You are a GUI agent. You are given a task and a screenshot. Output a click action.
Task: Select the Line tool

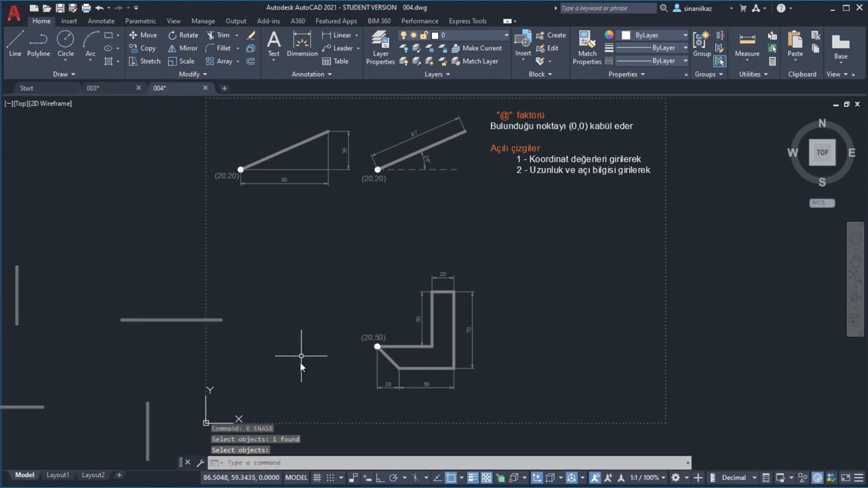[x=15, y=45]
